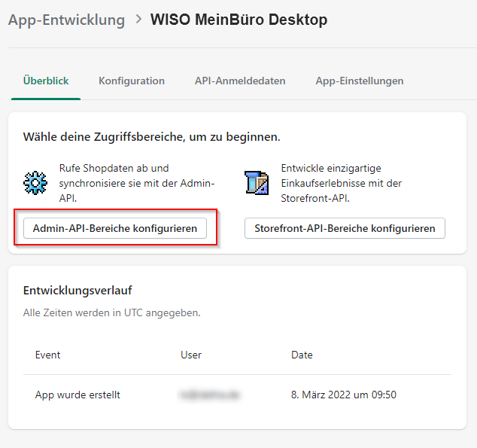Click Storefront-API-Bereiche konfigurieren button

(x=345, y=228)
